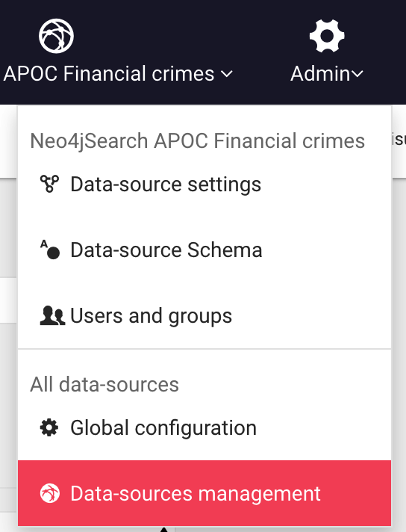Open Data-source settings menu entry
Viewport: 406px width, 532px height.
coord(204,185)
